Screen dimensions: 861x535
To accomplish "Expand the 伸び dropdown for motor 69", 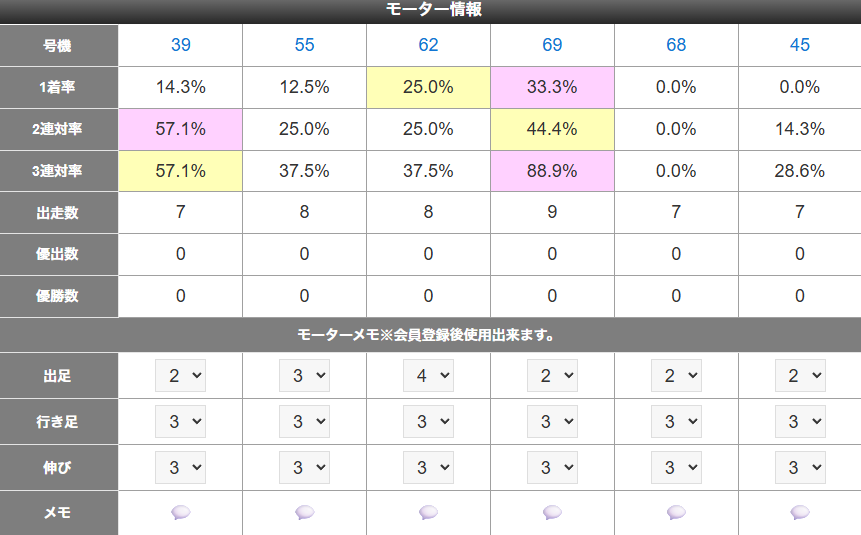I will (552, 467).
